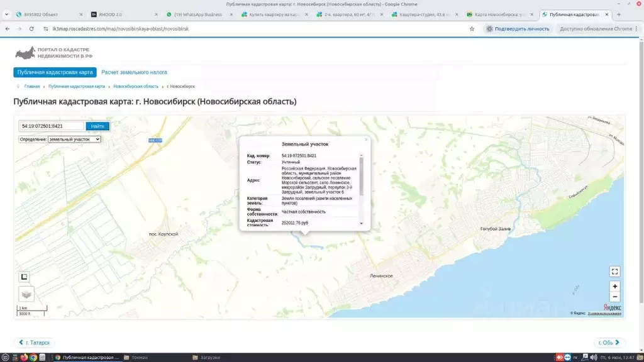The height and width of the screenshot is (362, 644).
Task: Click the пос. Крупской map label
Action: click(164, 234)
